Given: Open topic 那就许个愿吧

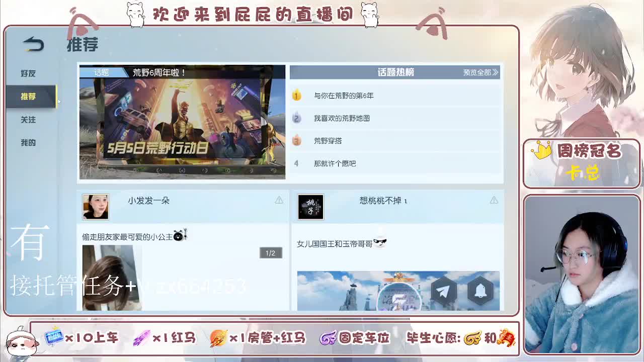Looking at the screenshot, I should (x=335, y=163).
